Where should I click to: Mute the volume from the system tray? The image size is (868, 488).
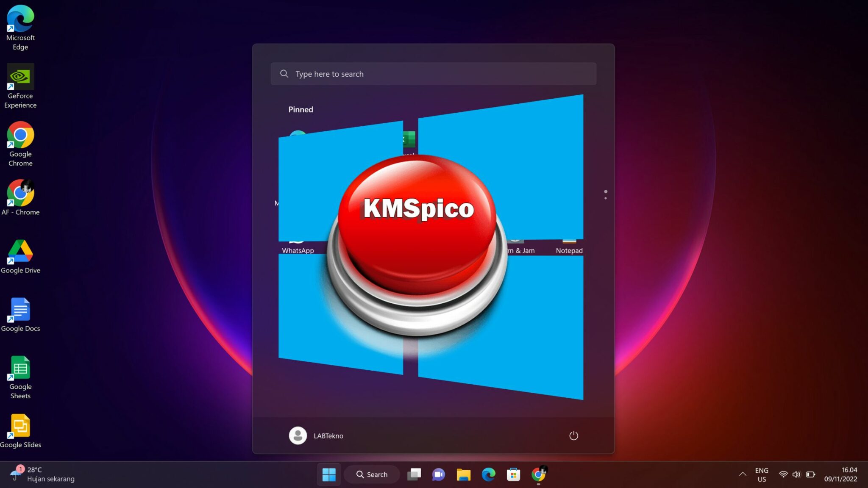(x=798, y=474)
